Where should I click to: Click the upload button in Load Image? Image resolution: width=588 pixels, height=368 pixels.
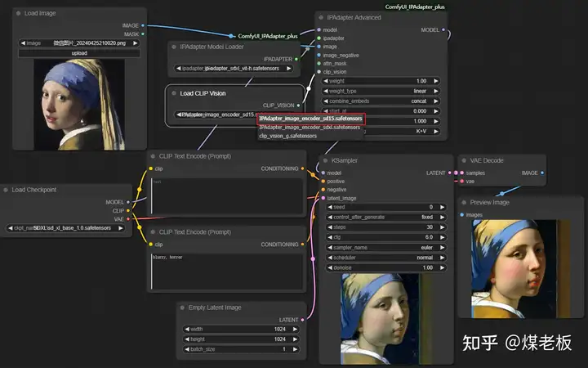pos(79,53)
